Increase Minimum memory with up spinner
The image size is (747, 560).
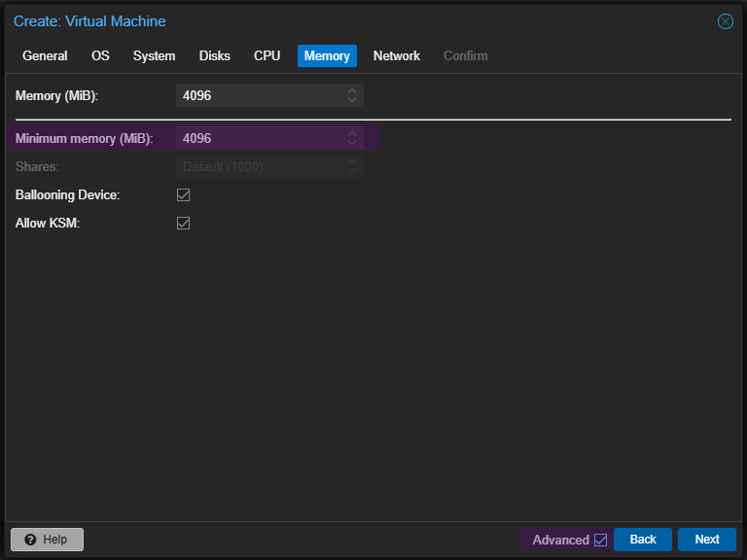(x=352, y=133)
